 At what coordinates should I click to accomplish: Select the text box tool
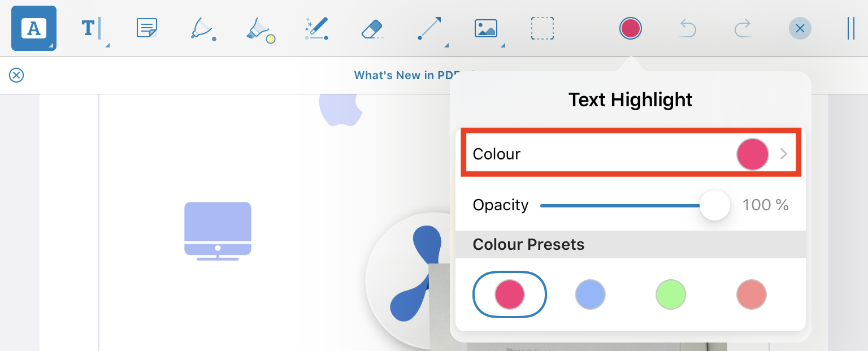[x=90, y=28]
